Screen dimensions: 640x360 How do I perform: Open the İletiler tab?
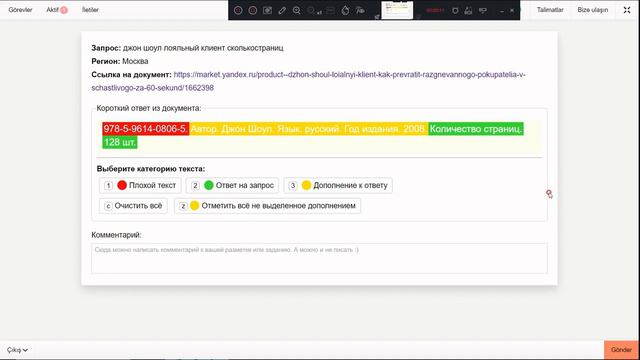tap(90, 10)
